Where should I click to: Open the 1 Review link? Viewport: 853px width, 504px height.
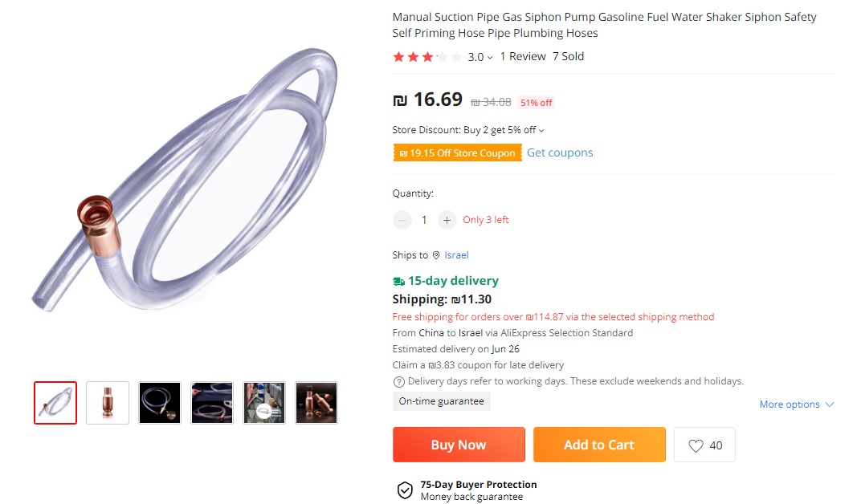(x=523, y=56)
